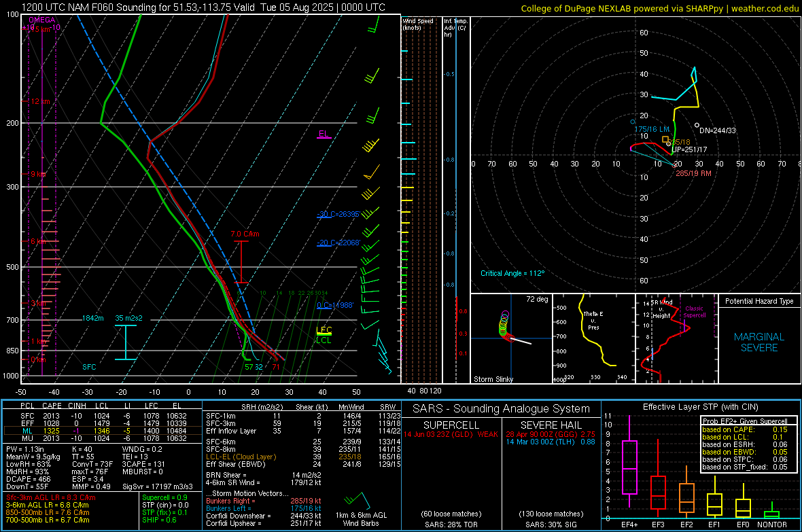Viewport: 802px width, 532px height.
Task: Click the PW = 1.13in value
Action: (x=28, y=449)
